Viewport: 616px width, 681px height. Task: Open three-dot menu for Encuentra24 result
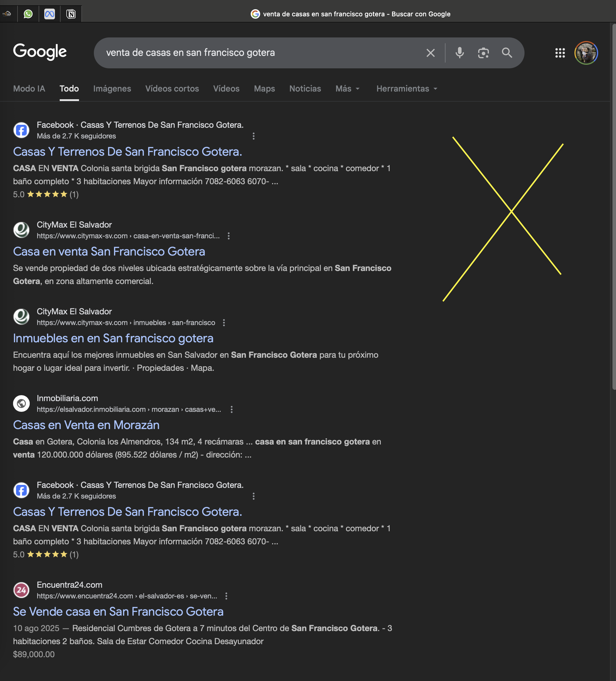[x=226, y=596]
